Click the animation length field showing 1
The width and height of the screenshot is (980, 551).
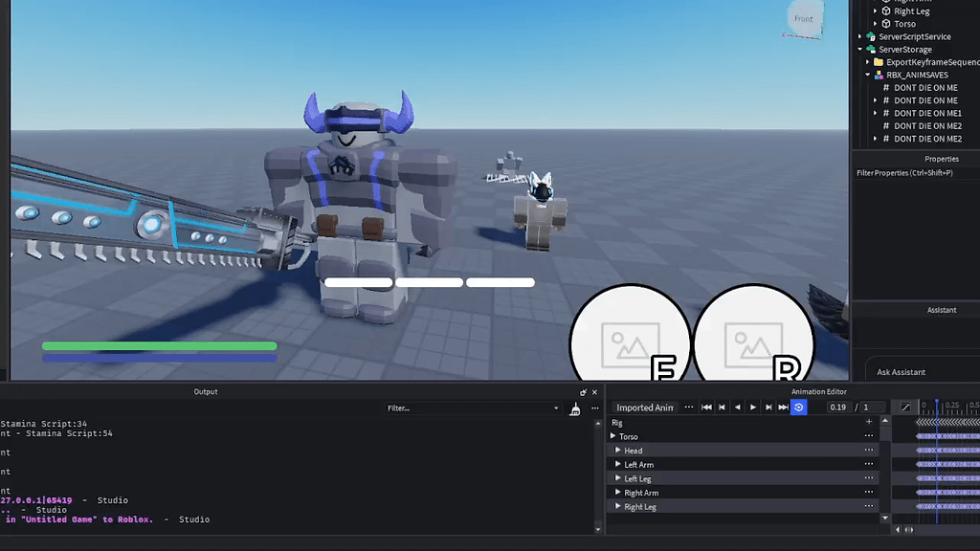pyautogui.click(x=874, y=408)
